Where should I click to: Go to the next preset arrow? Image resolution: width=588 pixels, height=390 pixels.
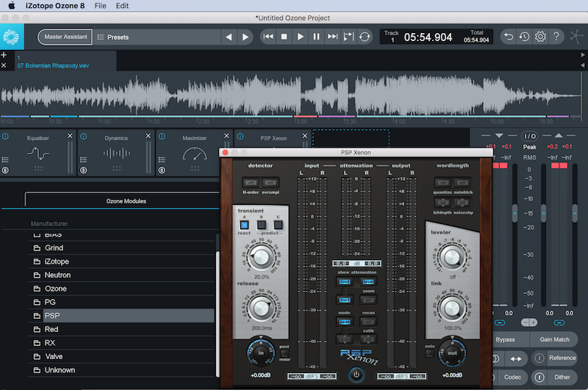coord(245,37)
